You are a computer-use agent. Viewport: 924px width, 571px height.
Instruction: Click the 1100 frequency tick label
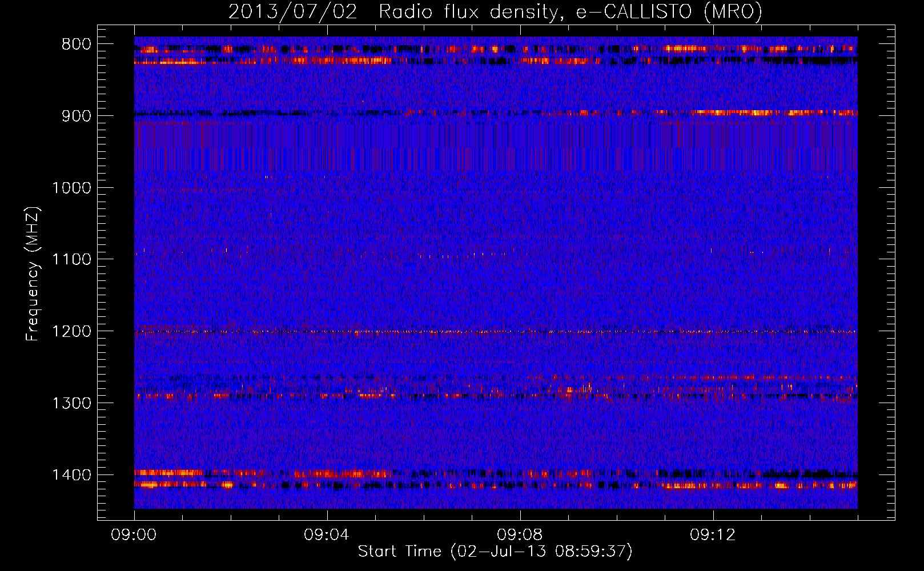71,260
